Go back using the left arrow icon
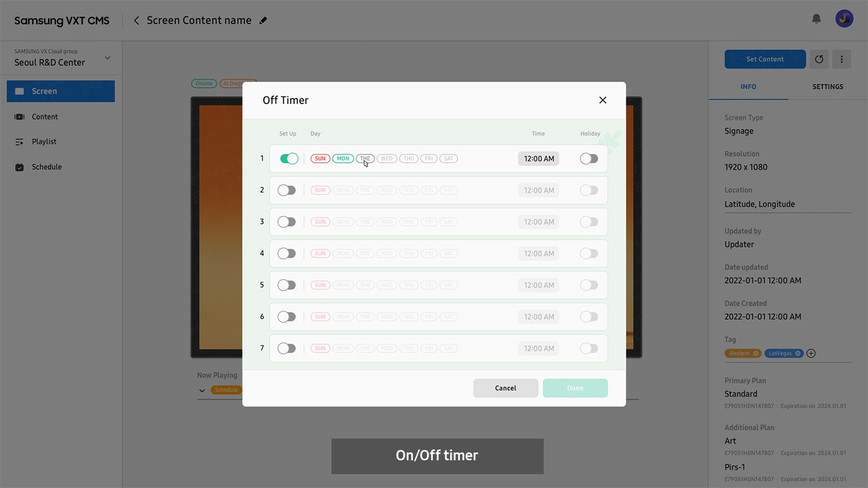The image size is (868, 488). (x=136, y=20)
